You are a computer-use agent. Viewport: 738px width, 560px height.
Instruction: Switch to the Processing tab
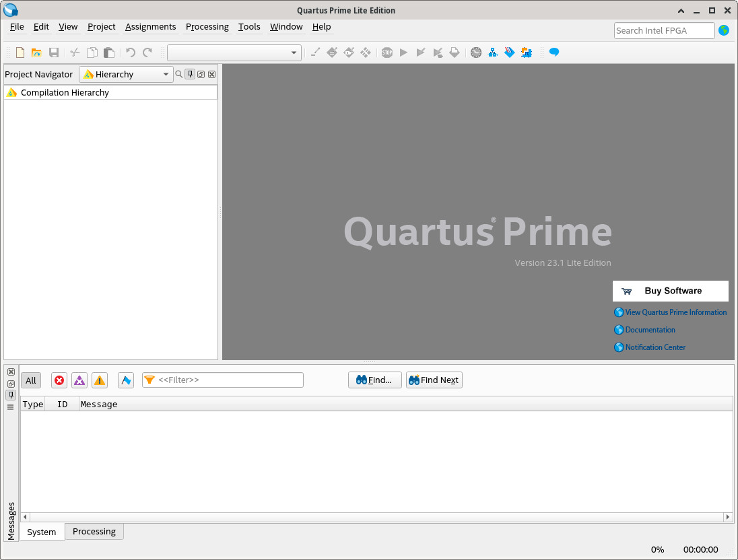pyautogui.click(x=94, y=531)
